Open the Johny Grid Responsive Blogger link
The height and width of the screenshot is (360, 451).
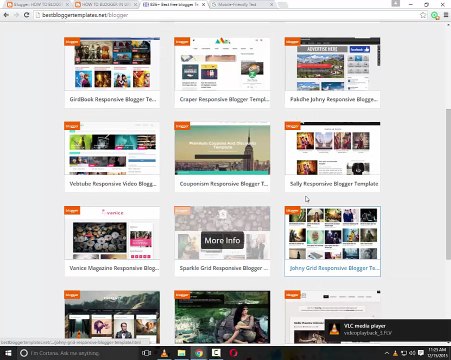[334, 268]
